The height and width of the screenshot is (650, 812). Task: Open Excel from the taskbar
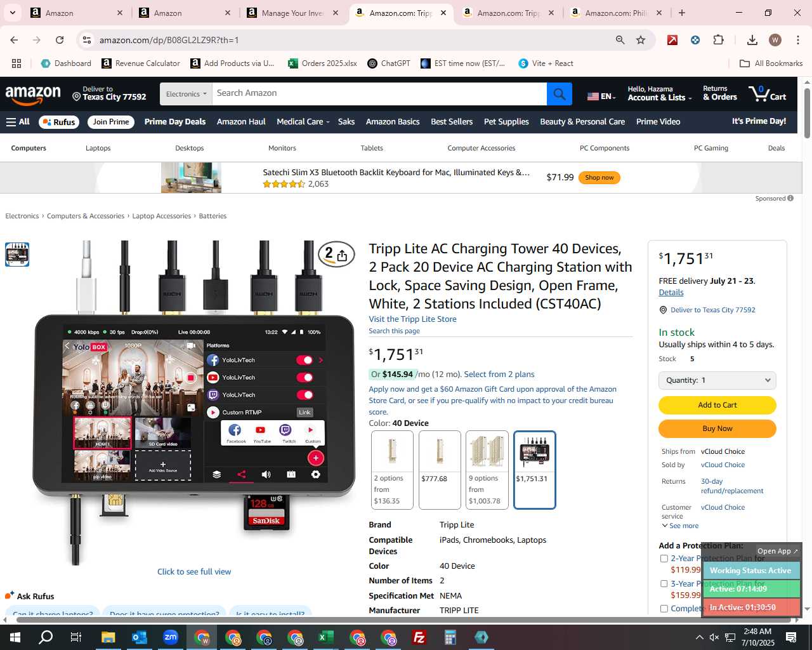(325, 637)
